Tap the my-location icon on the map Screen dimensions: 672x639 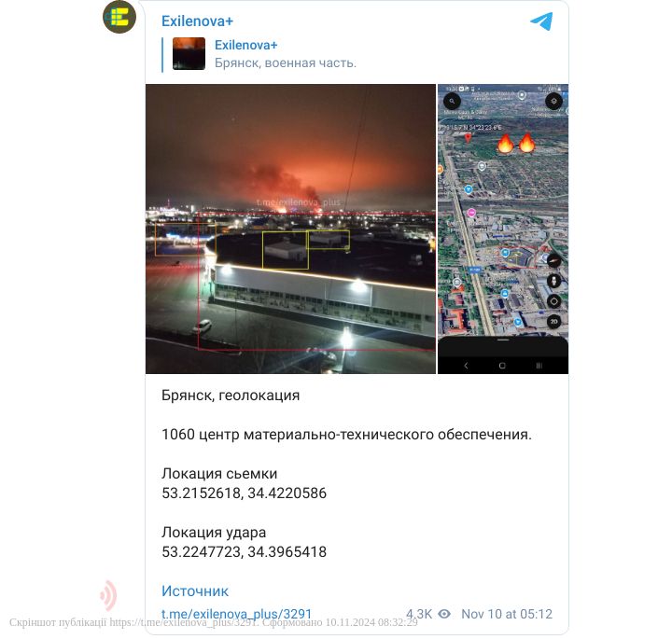click(553, 101)
